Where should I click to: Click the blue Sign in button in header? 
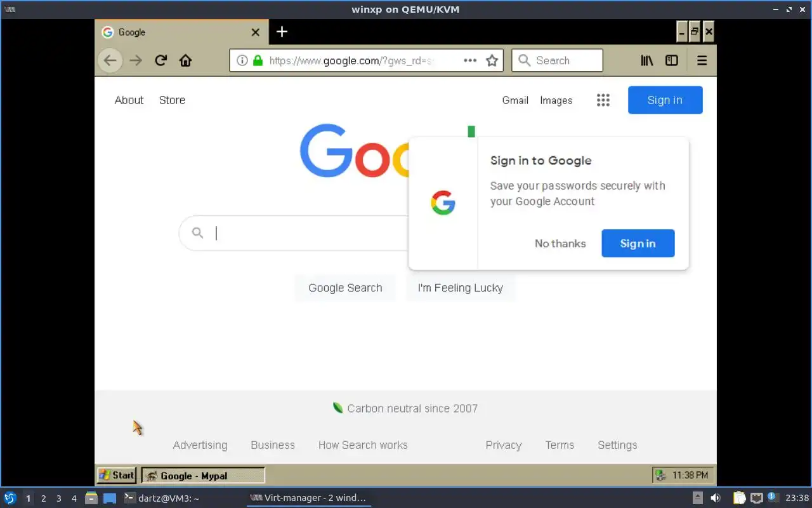pos(665,100)
